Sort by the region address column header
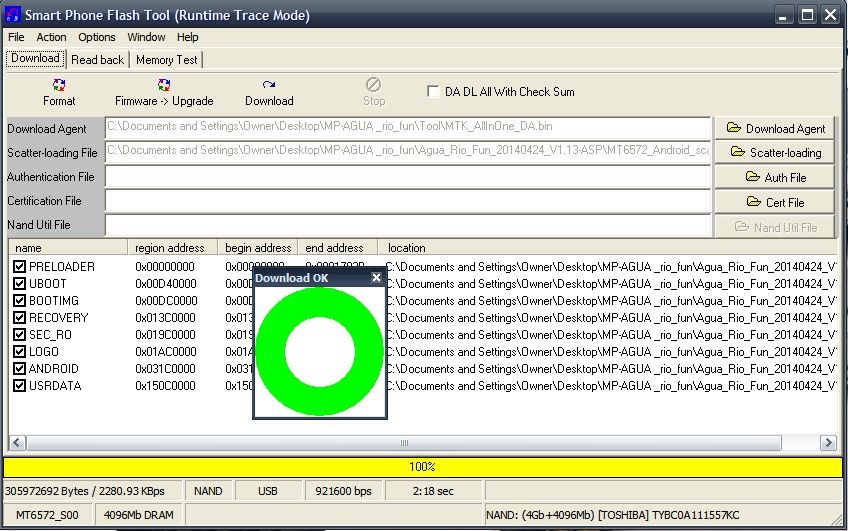Viewport: 848px width, 531px height. pyautogui.click(x=170, y=248)
